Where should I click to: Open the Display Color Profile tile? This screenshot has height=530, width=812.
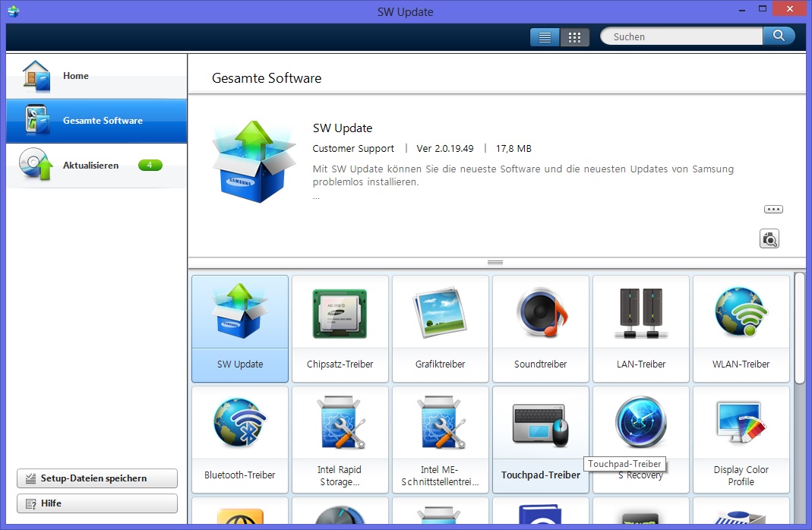click(x=741, y=440)
